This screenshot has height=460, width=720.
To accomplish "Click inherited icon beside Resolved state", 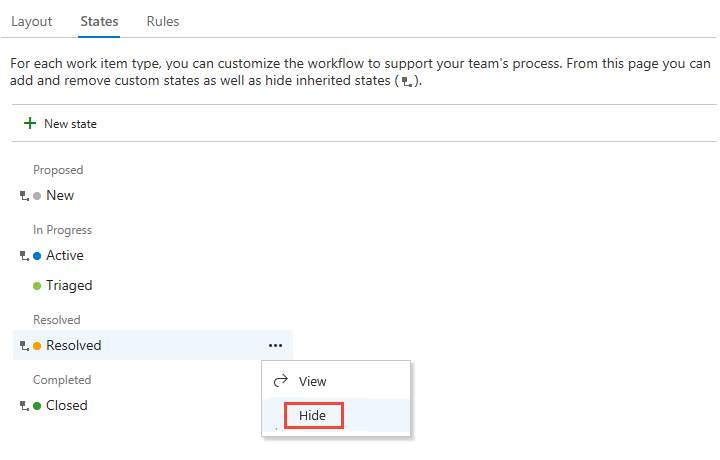I will (x=24, y=346).
